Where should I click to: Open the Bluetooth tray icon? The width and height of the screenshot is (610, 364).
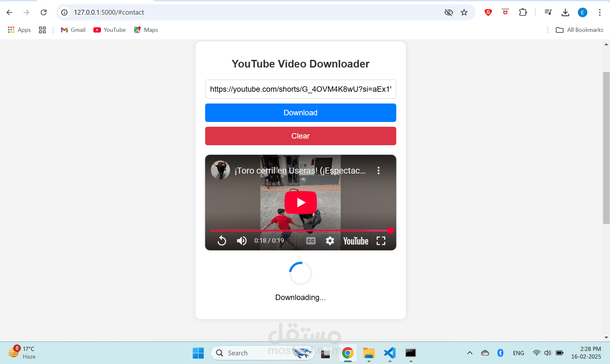coord(500,353)
